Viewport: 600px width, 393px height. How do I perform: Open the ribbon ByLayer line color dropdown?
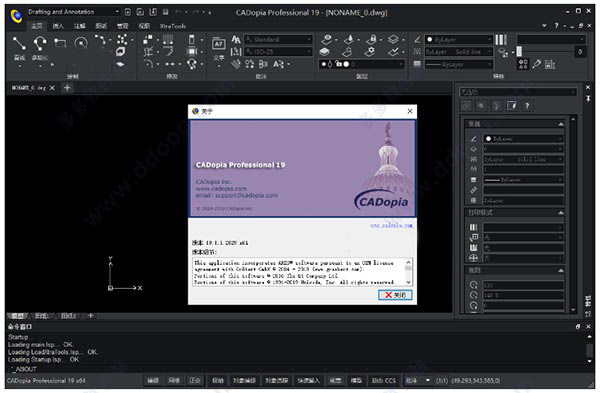coord(459,39)
